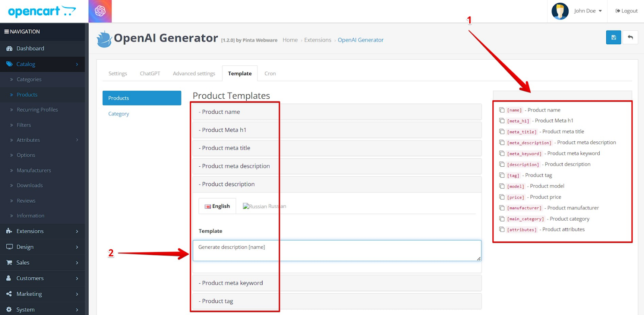Screen dimensions: 644x315
Task: Click the back arrow icon button
Action: click(630, 37)
